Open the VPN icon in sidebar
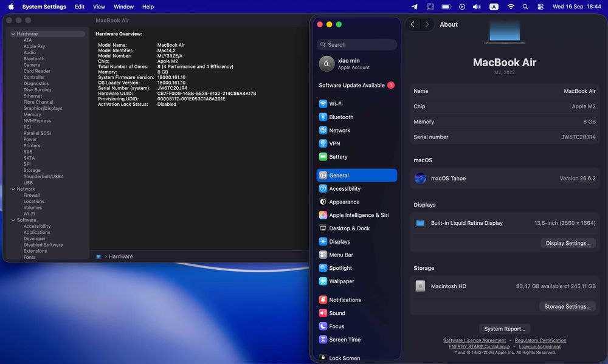Image resolution: width=608 pixels, height=364 pixels. click(323, 143)
